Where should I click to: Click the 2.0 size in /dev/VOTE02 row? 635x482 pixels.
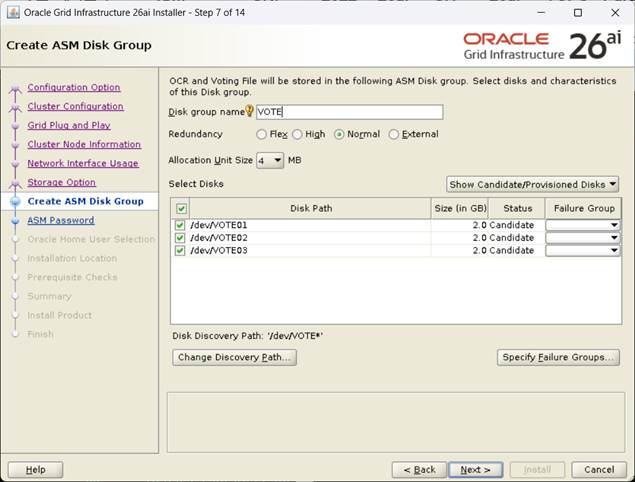pos(479,238)
